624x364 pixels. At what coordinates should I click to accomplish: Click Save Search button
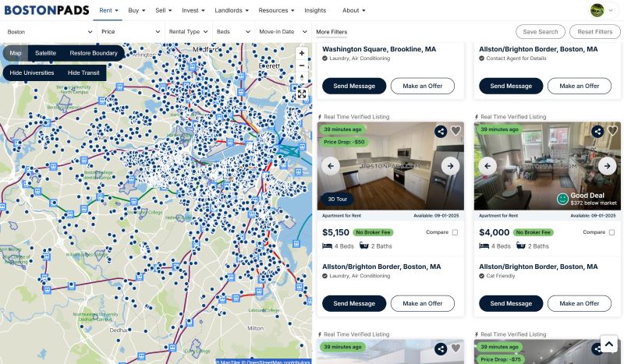[540, 32]
